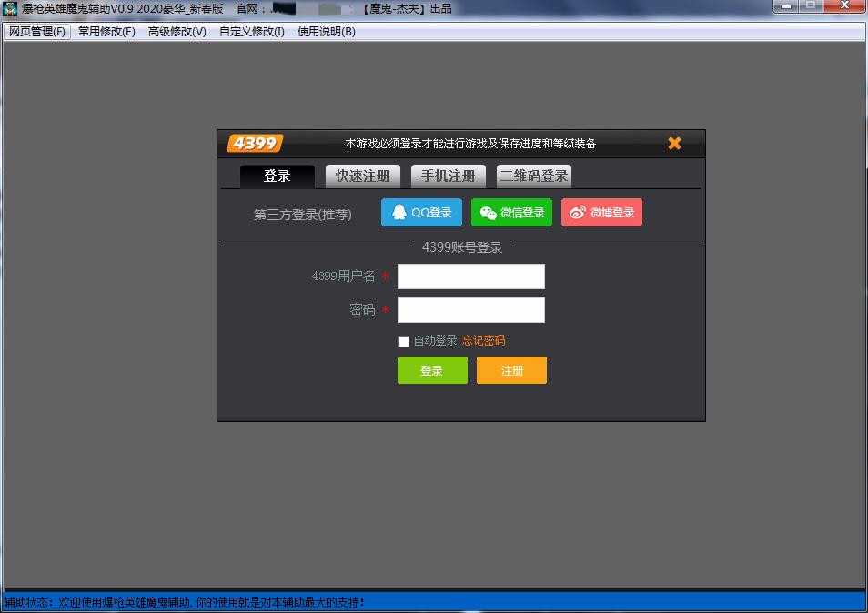Log in with the QQ登录 button
Viewport: 868px width, 613px height.
(x=421, y=213)
